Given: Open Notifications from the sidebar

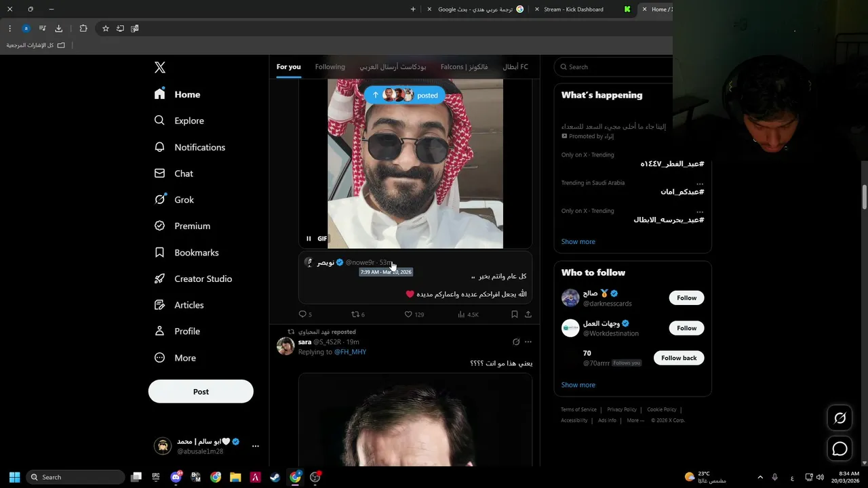Looking at the screenshot, I should tap(190, 147).
